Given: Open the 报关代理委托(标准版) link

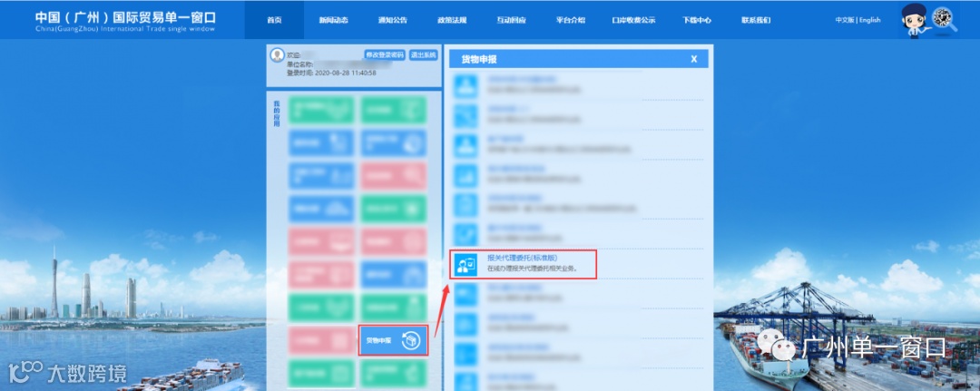Looking at the screenshot, I should tap(522, 258).
